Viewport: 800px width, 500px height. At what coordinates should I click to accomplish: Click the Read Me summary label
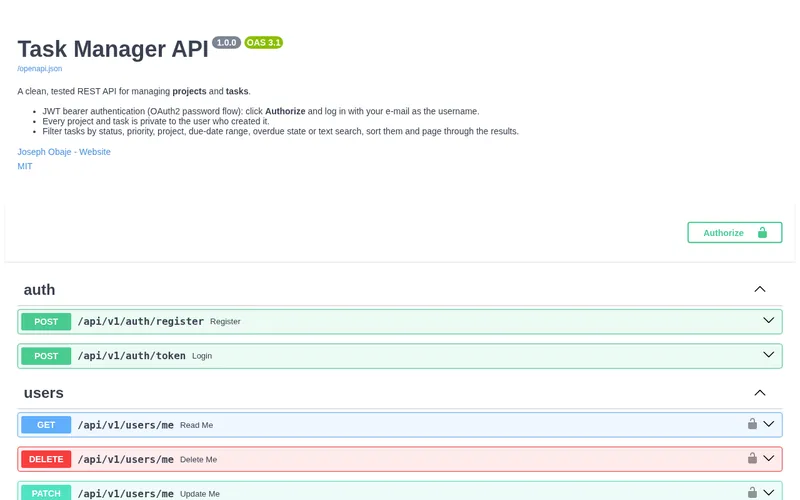point(196,425)
